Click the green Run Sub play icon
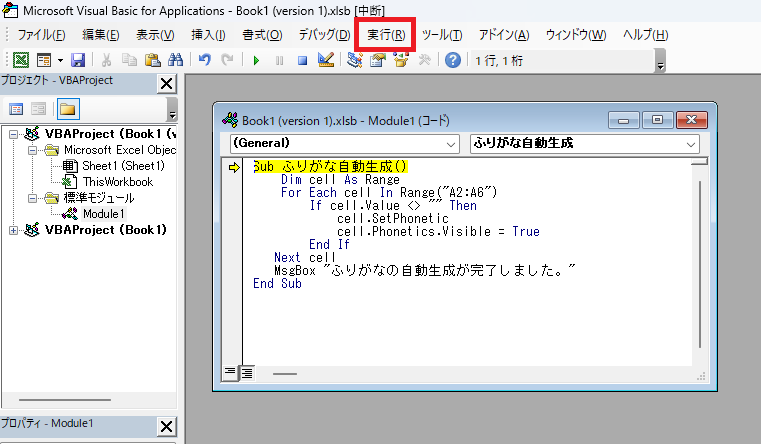This screenshot has height=444, width=761. 256,61
